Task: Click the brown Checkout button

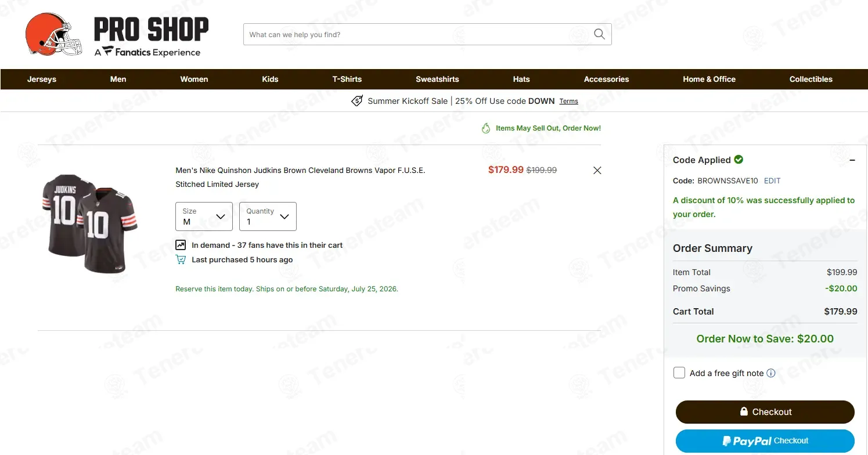Action: tap(765, 412)
